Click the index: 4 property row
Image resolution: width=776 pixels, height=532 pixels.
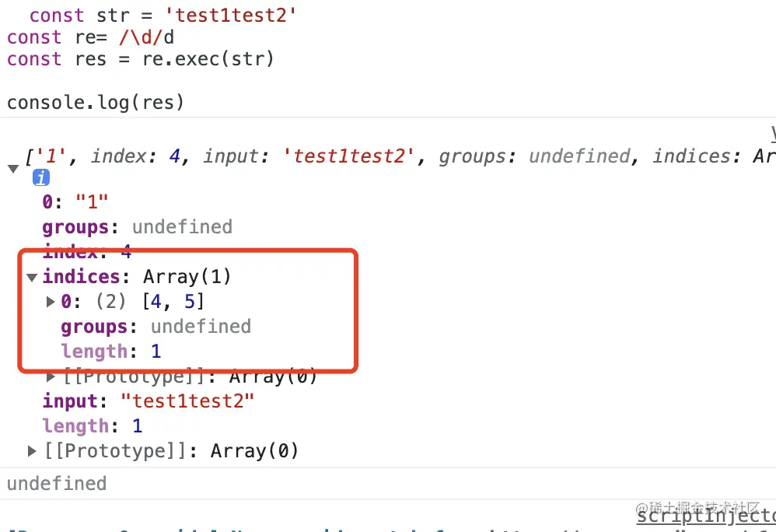[x=87, y=252]
